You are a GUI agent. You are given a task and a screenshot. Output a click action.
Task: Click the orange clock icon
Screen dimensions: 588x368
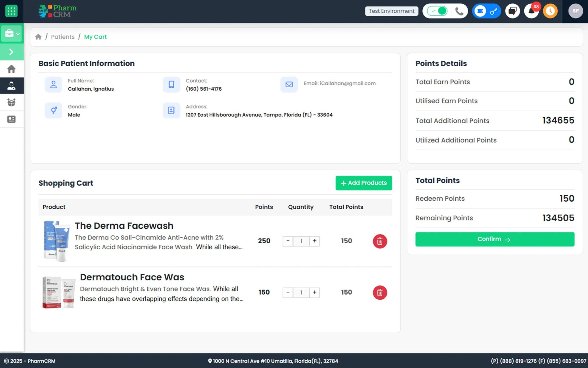550,11
